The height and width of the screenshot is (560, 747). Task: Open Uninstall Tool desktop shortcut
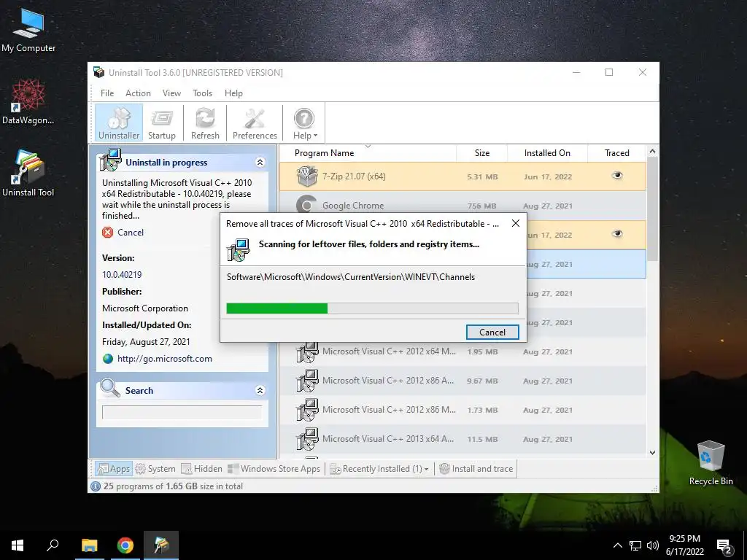click(x=28, y=174)
